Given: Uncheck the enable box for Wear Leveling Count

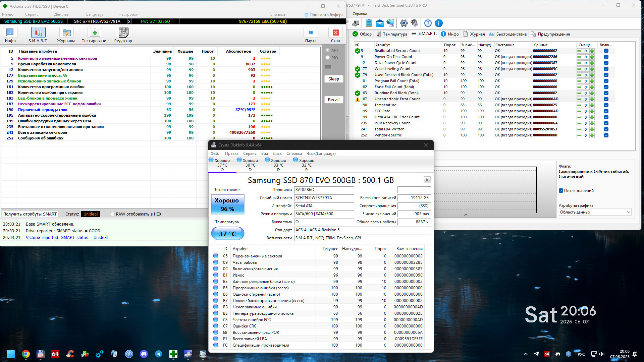Looking at the screenshot, I should 606,69.
